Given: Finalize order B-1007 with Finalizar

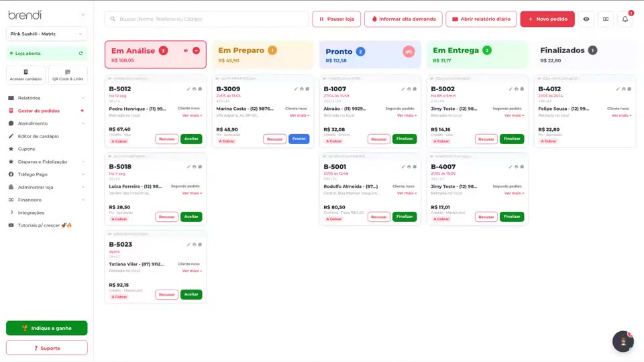Looking at the screenshot, I should 405,139.
